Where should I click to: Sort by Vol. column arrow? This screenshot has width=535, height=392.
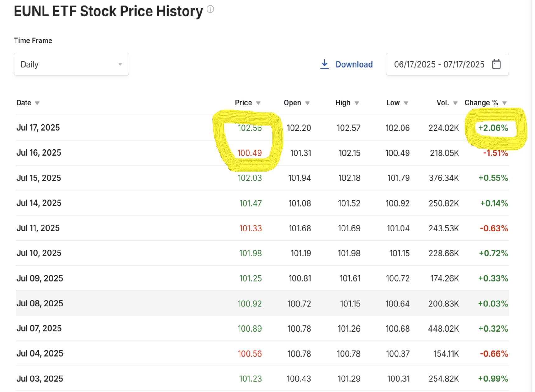[x=455, y=103]
